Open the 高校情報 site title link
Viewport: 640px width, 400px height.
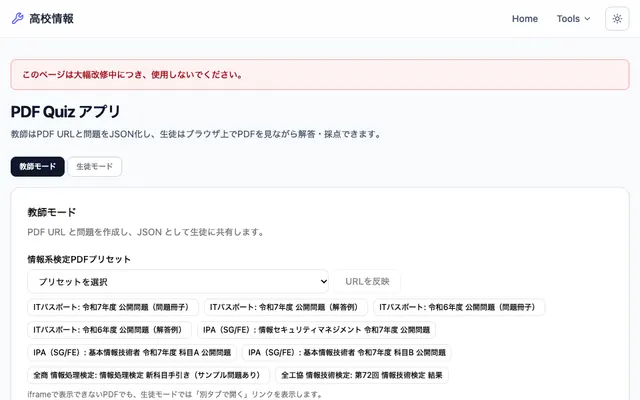coord(51,19)
